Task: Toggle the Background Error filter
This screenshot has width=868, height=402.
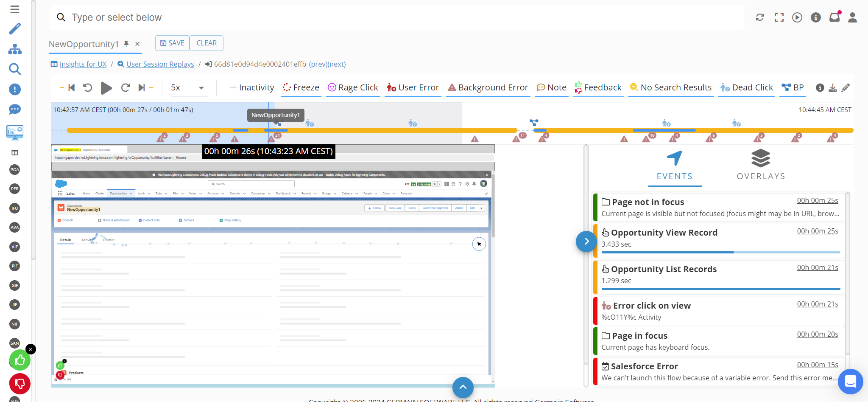Action: (488, 87)
